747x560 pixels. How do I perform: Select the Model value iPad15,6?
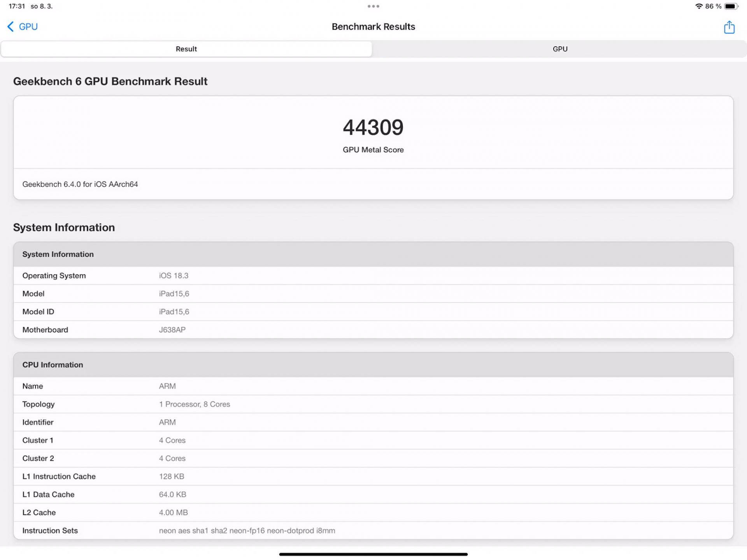174,294
